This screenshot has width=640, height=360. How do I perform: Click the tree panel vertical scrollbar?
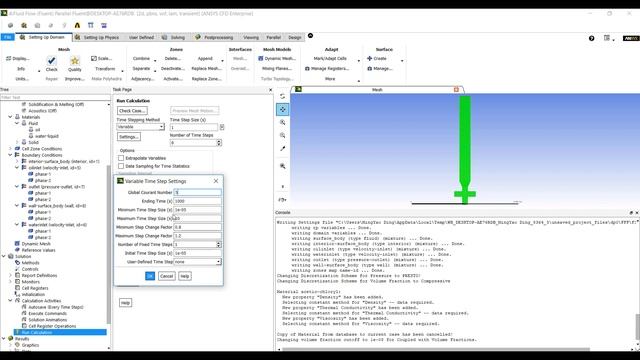click(109, 245)
